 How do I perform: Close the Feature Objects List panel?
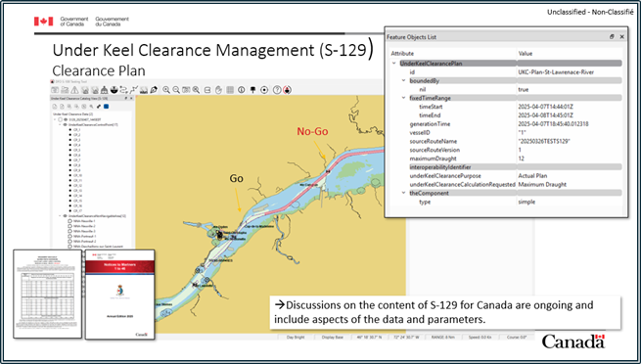coord(621,37)
